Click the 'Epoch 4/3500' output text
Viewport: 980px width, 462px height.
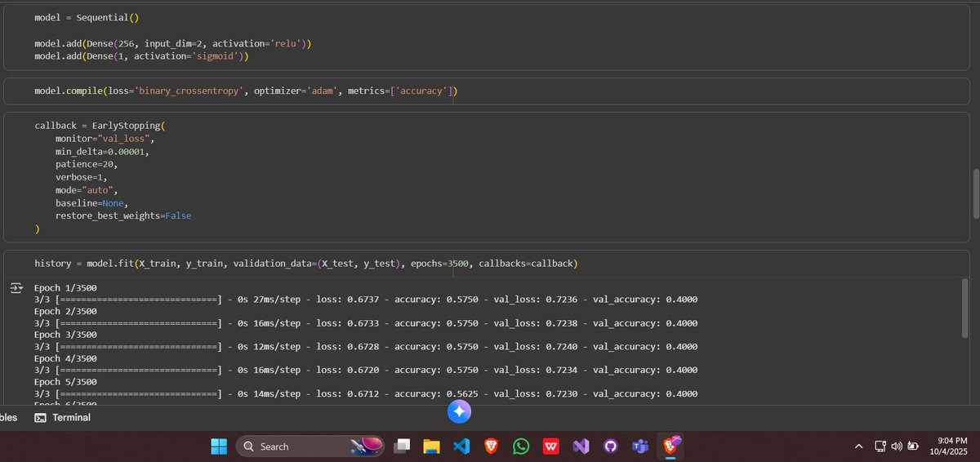[65, 358]
